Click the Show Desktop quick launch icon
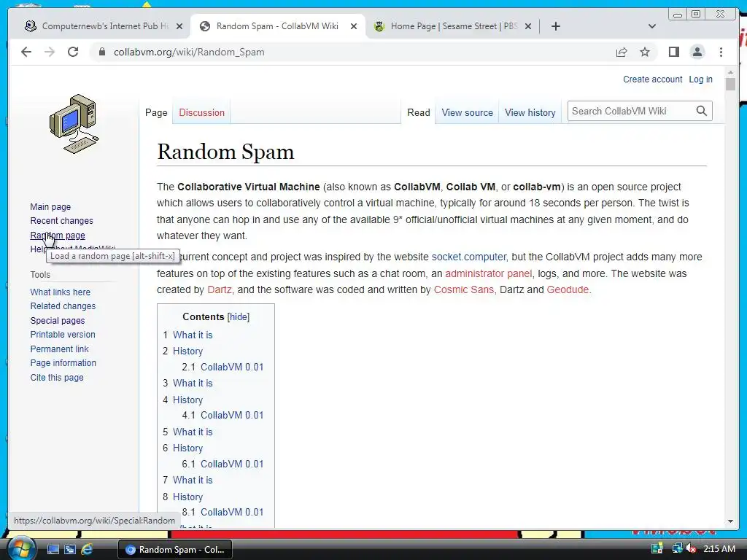 pos(53,550)
